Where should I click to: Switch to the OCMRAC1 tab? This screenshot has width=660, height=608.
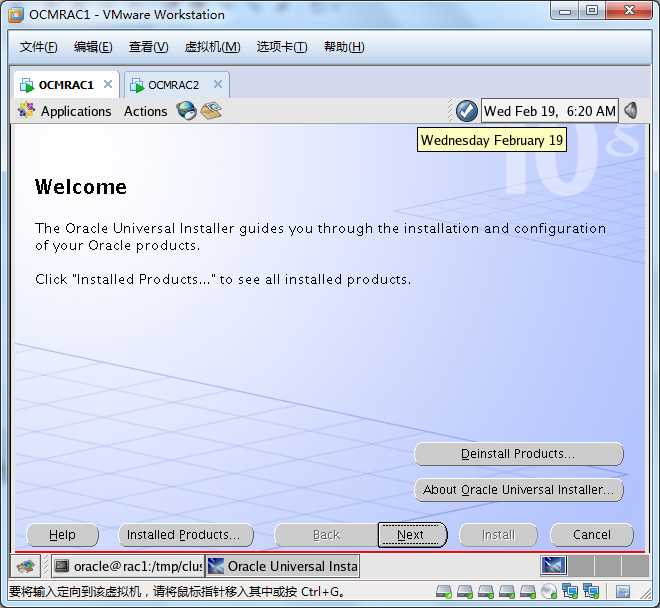pyautogui.click(x=66, y=85)
